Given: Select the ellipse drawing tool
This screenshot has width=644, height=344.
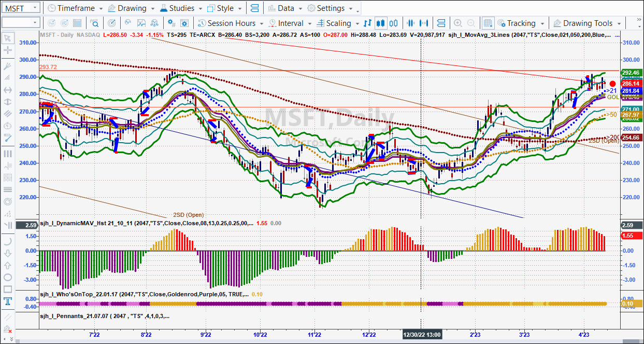Looking at the screenshot, I should (8, 277).
